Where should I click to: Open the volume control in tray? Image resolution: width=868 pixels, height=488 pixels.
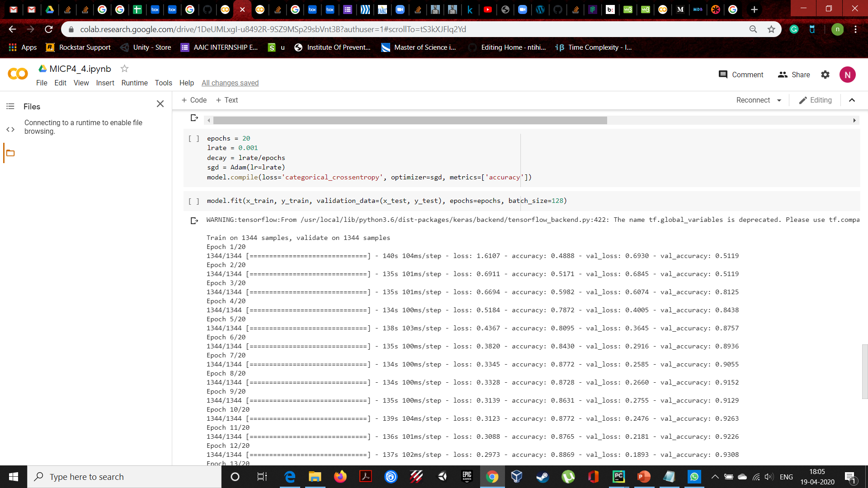click(769, 477)
